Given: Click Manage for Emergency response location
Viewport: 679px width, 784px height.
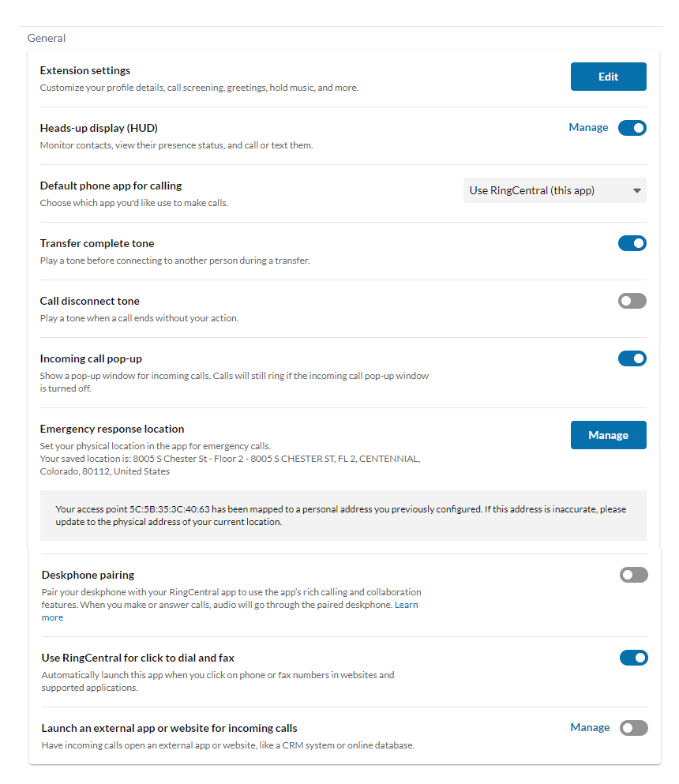Looking at the screenshot, I should [x=608, y=435].
